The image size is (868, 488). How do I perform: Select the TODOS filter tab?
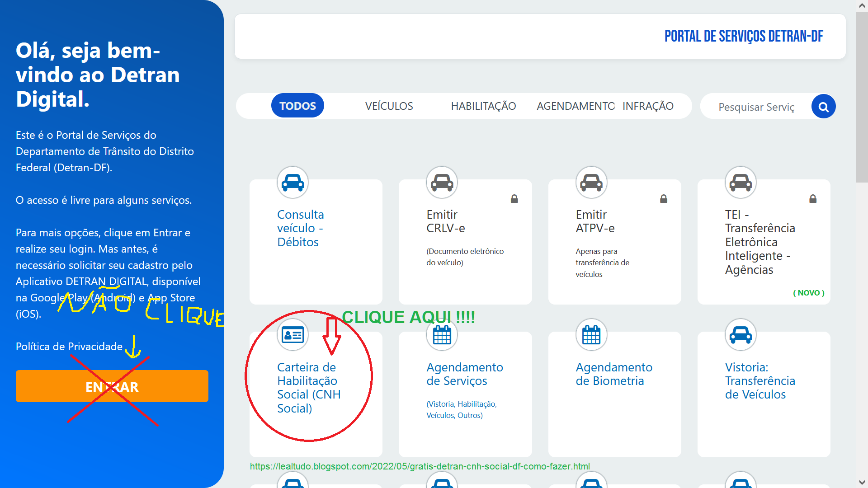point(297,106)
